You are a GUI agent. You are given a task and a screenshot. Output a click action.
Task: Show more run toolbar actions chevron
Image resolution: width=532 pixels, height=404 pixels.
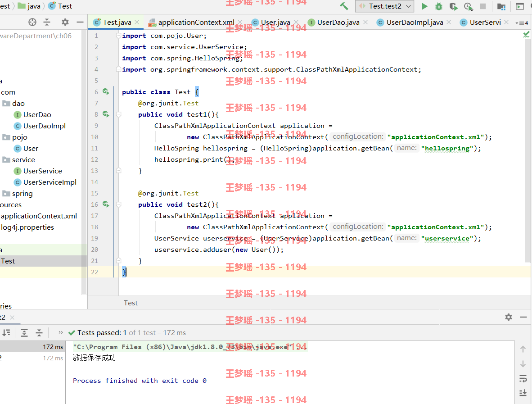pyautogui.click(x=60, y=332)
